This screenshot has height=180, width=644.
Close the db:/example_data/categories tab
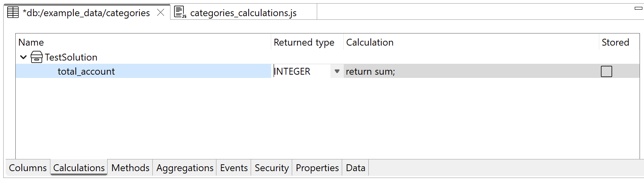tap(160, 13)
